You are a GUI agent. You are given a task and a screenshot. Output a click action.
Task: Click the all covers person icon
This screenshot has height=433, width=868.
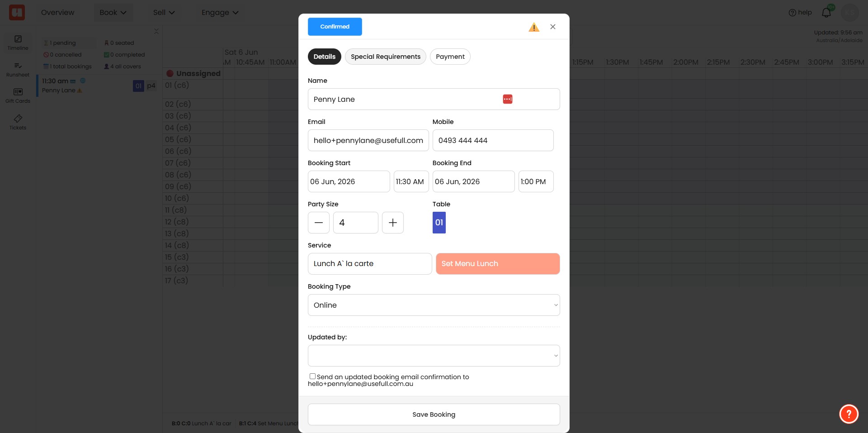(106, 67)
